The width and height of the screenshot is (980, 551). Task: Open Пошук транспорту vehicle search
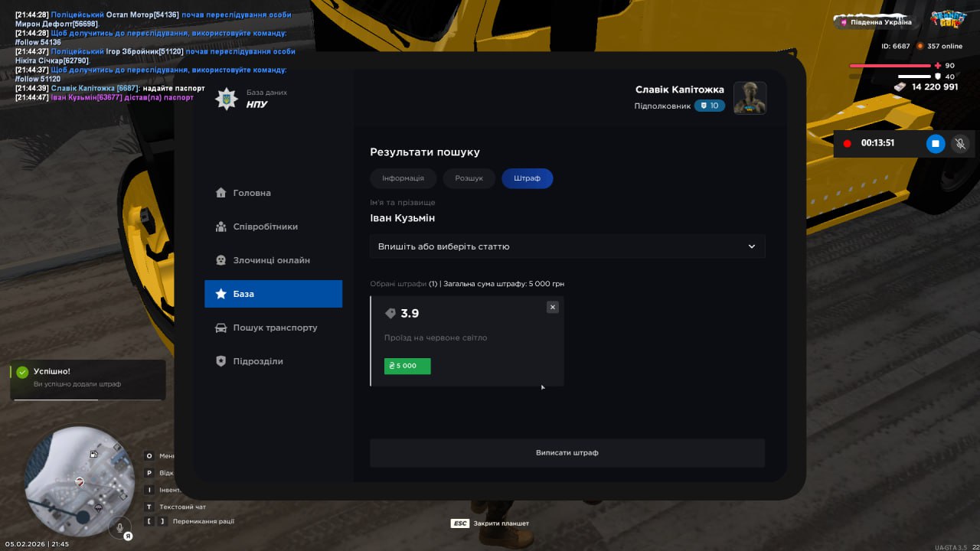coord(273,328)
